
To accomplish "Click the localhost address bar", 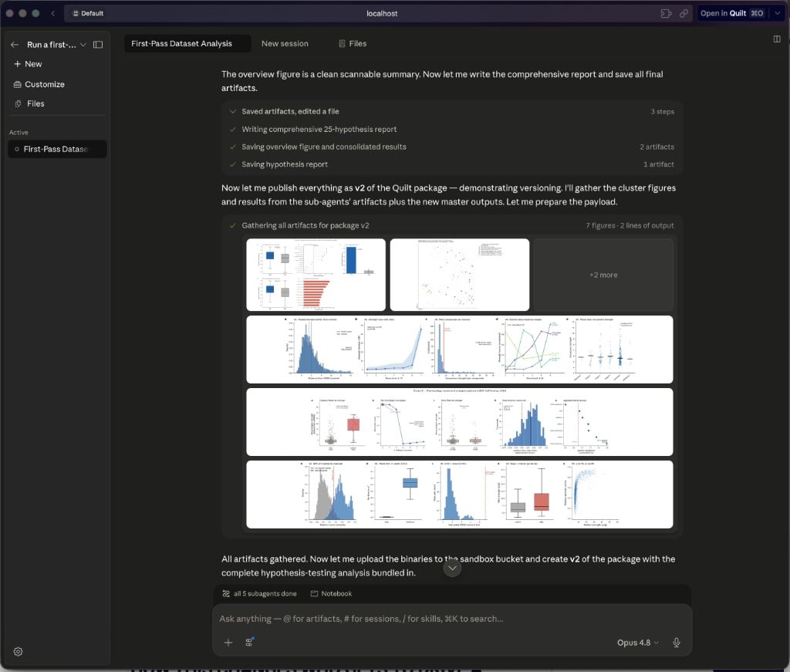I will (381, 14).
